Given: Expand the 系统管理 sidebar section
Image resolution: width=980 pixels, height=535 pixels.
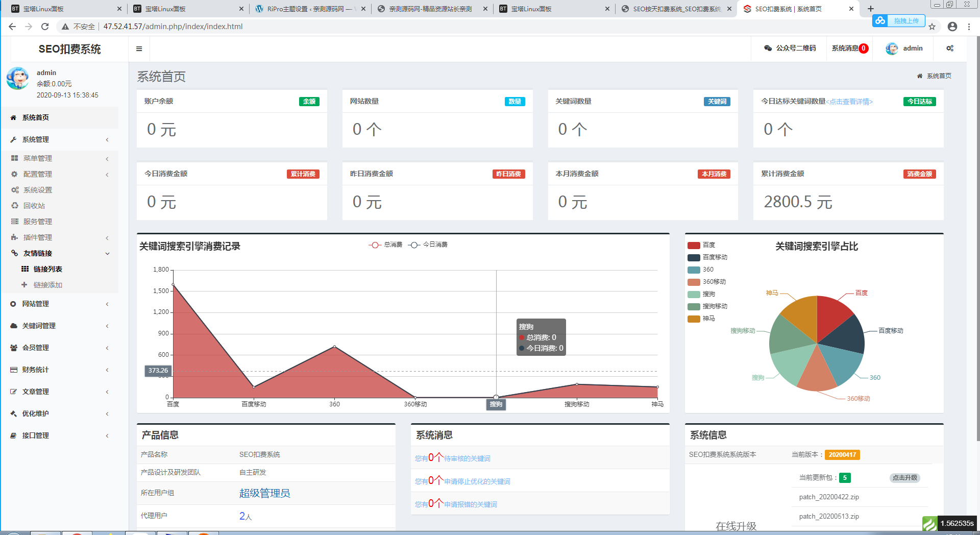Looking at the screenshot, I should coord(59,139).
